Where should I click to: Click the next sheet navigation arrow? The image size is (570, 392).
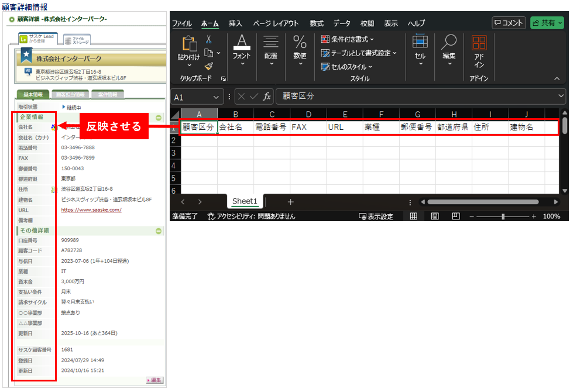click(200, 202)
